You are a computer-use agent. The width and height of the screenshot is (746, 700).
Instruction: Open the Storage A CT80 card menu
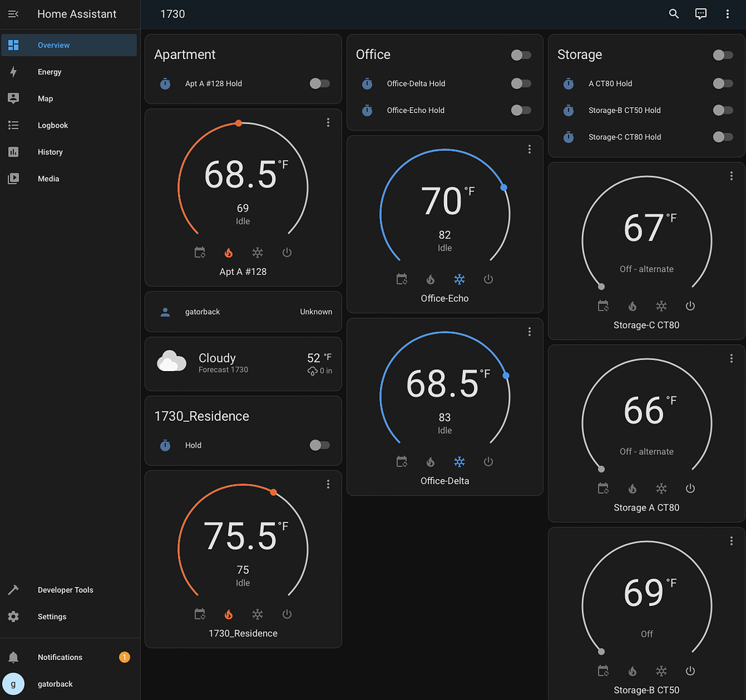pyautogui.click(x=731, y=358)
